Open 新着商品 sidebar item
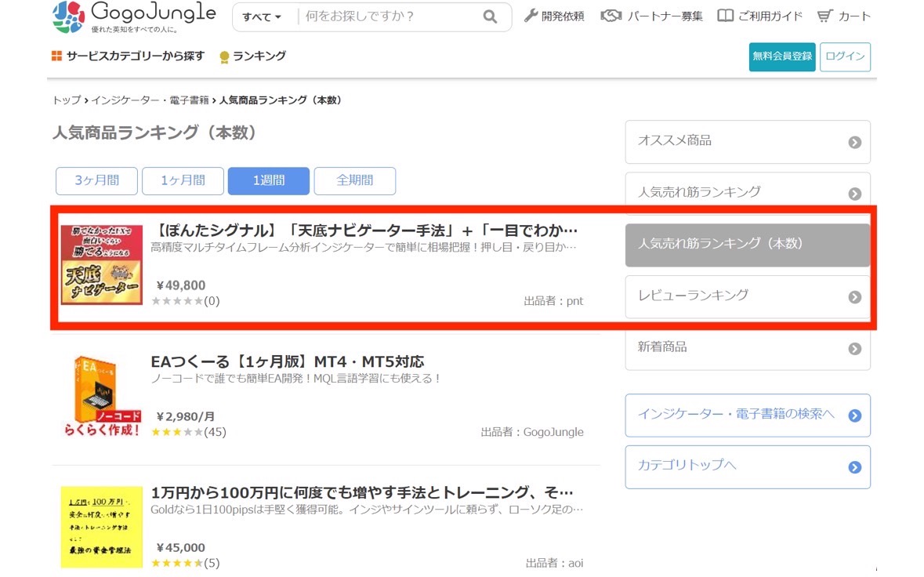This screenshot has width=924, height=577. coord(747,349)
